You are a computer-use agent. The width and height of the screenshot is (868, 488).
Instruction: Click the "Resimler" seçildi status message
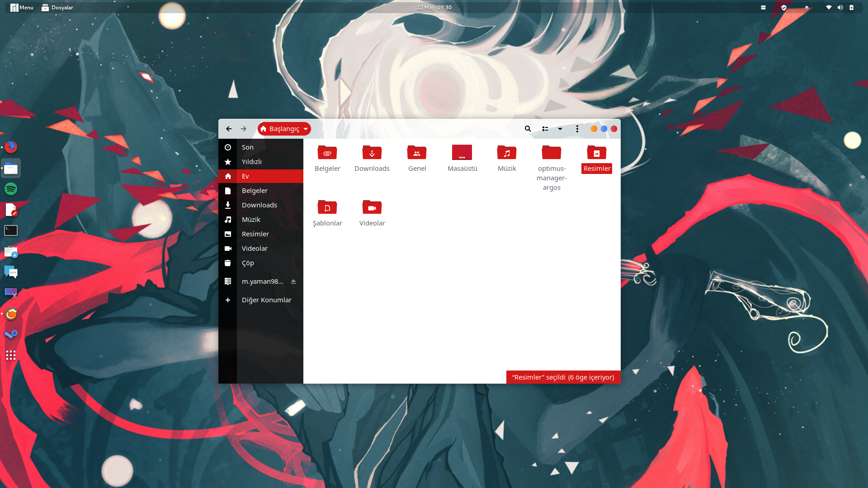[x=563, y=377]
